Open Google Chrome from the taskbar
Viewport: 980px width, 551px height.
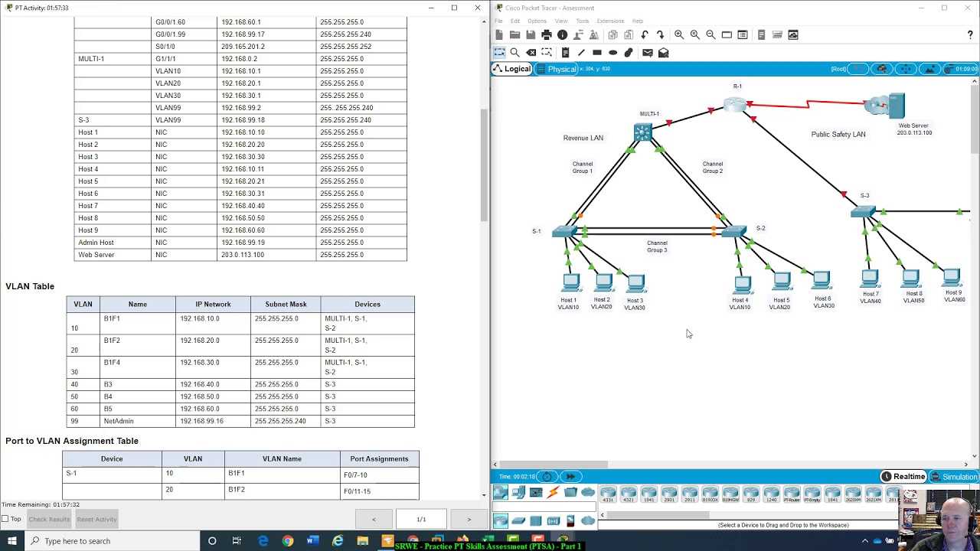click(287, 541)
